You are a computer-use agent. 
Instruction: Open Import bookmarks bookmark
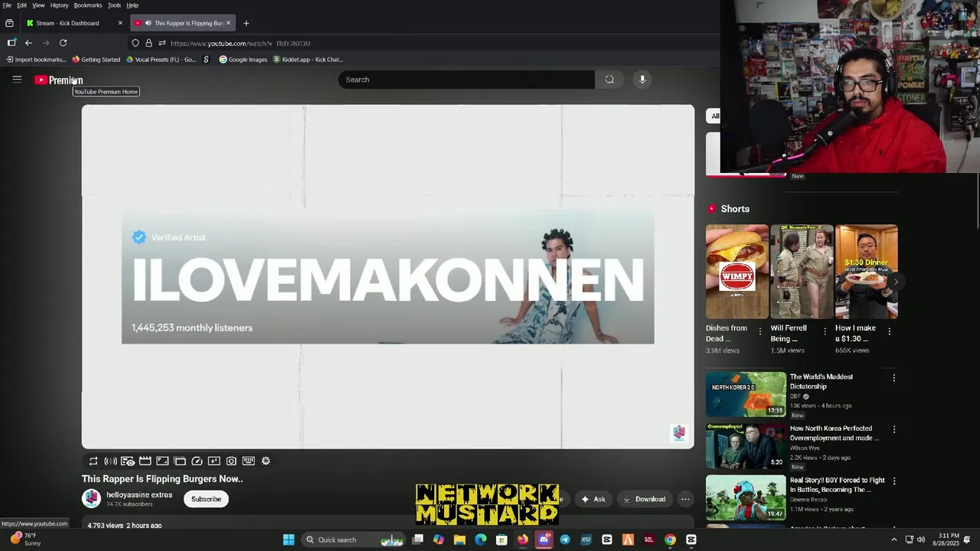pos(36,60)
